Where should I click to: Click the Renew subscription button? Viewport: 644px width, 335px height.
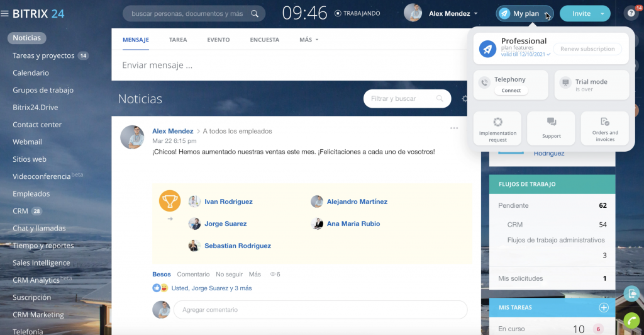[x=587, y=49]
